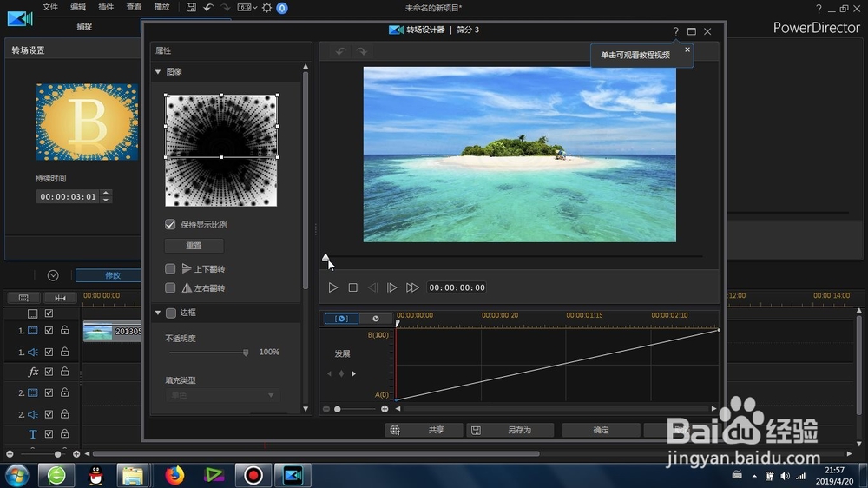Zoom in the keyframe timeline plus
Screen dimensions: 868x488
(x=385, y=409)
